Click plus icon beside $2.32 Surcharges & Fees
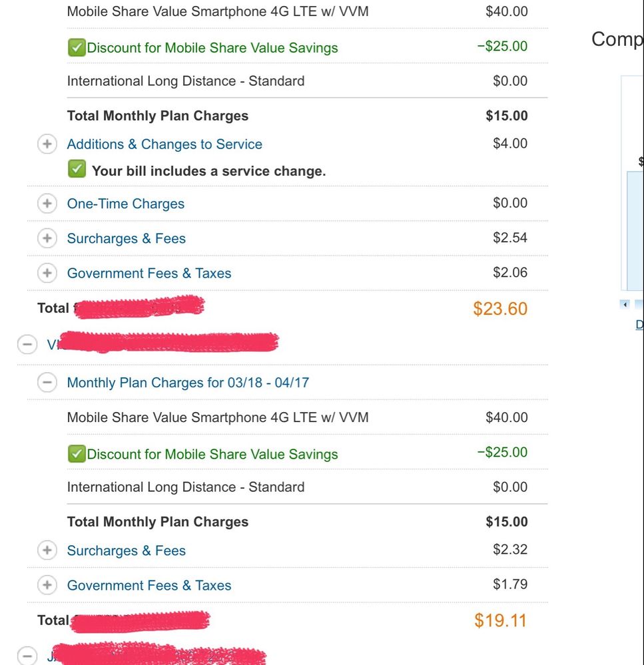The image size is (644, 665). pos(47,551)
